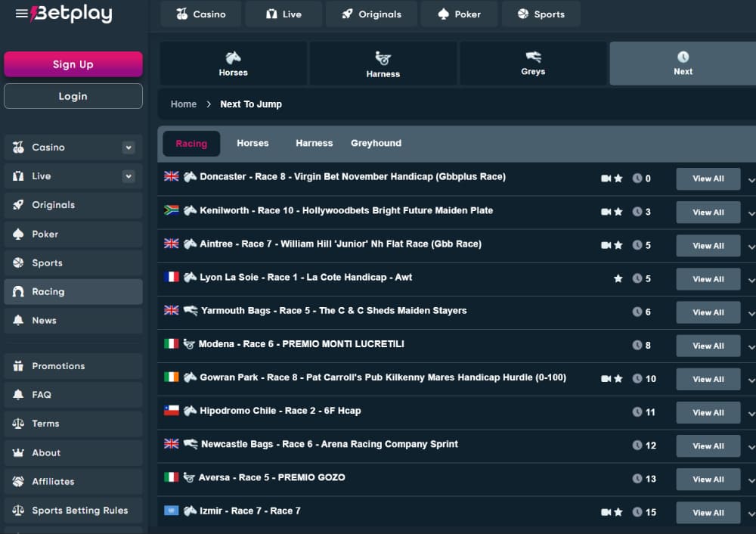Click the star icon on Kenilworth Race 10
The width and height of the screenshot is (756, 534).
tap(618, 212)
